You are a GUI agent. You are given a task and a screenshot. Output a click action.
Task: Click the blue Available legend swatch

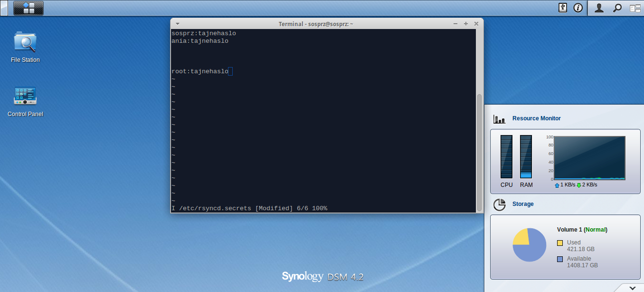[x=560, y=259]
